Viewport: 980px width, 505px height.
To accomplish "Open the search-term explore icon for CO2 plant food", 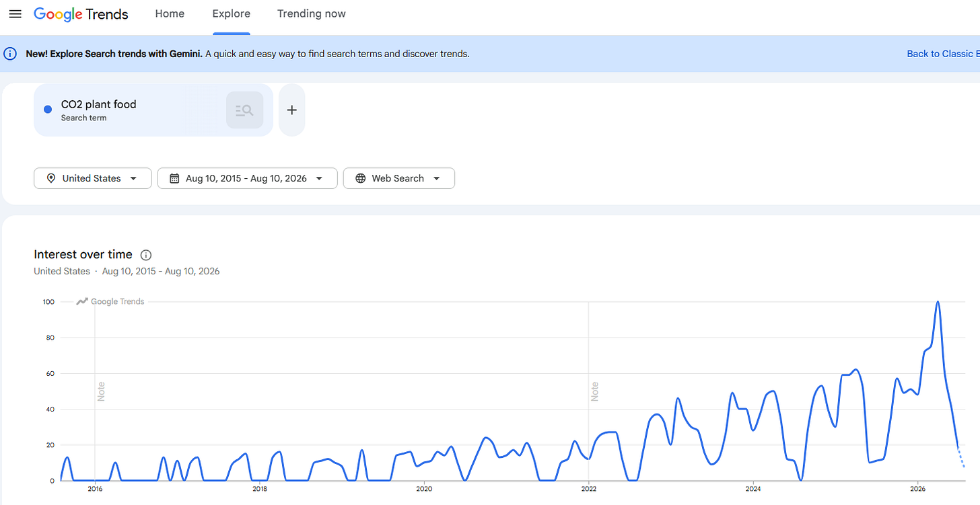I will [244, 110].
